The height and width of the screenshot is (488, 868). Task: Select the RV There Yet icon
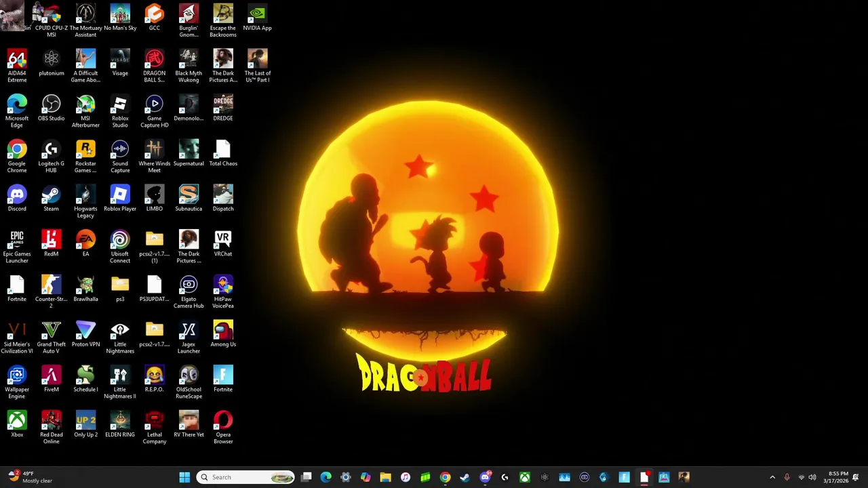pos(189,425)
